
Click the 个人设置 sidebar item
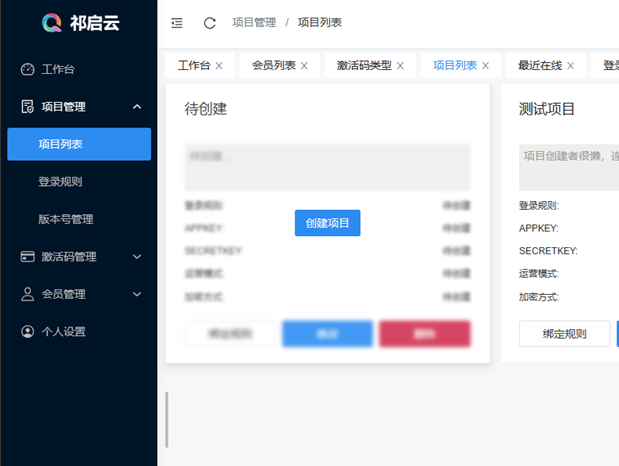coord(63,332)
